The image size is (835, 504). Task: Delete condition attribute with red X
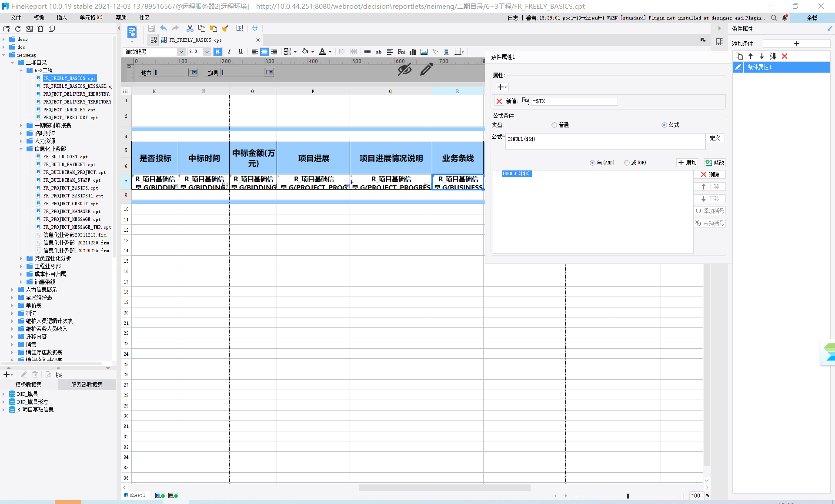785,56
